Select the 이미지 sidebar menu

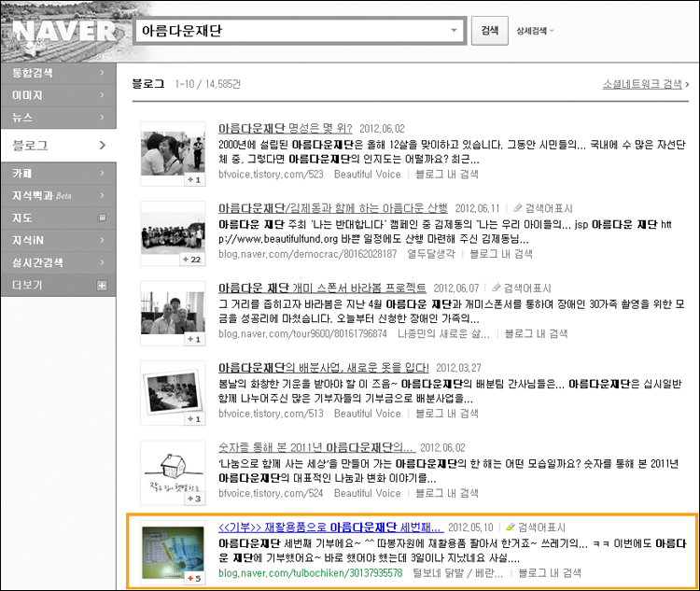(x=59, y=95)
